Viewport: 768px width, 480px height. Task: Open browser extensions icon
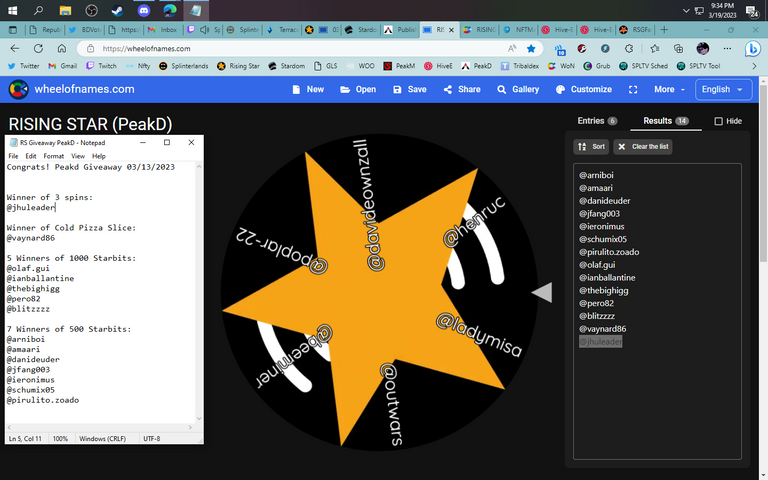629,48
